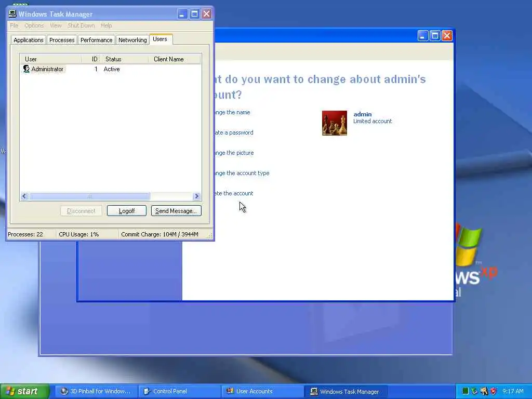The width and height of the screenshot is (532, 399).
Task: Click the red security shield tray icon
Action: (494, 391)
